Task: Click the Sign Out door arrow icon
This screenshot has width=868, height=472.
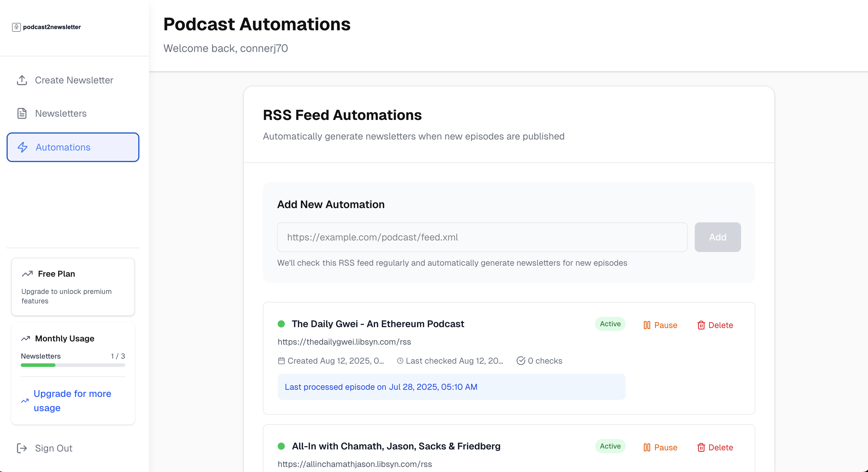Action: 22,448
